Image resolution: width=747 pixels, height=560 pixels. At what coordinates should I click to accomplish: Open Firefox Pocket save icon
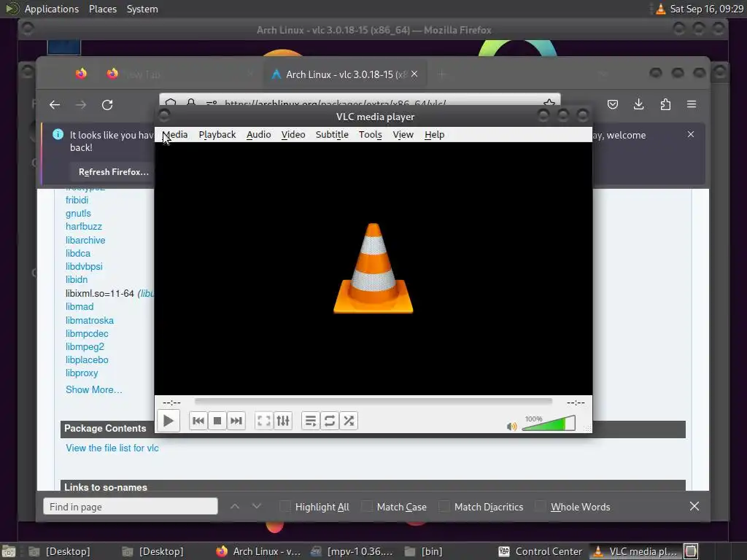(x=613, y=104)
